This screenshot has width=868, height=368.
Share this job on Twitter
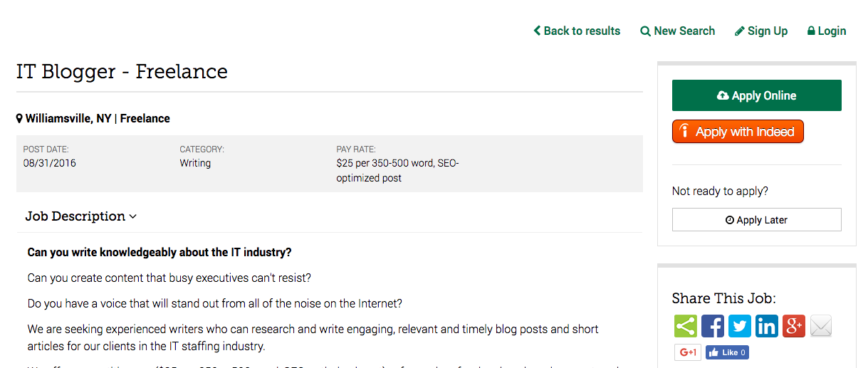740,326
